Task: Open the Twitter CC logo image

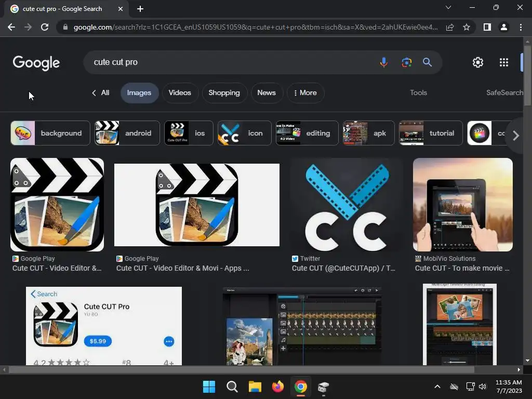Action: [x=347, y=205]
